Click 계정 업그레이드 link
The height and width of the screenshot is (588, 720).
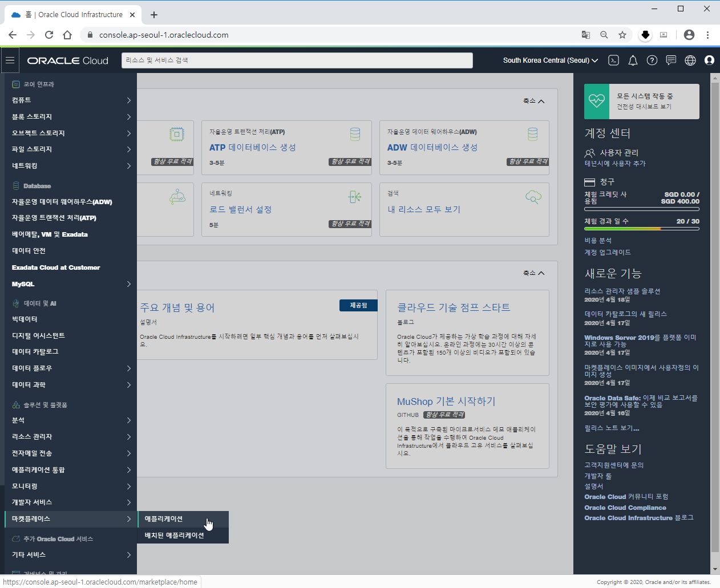point(608,252)
